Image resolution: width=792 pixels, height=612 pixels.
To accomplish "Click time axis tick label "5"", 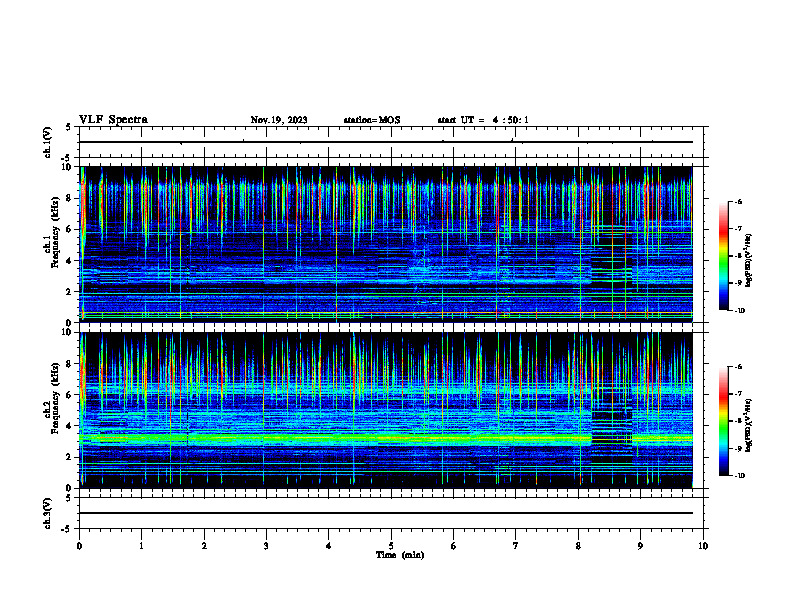I will [391, 546].
